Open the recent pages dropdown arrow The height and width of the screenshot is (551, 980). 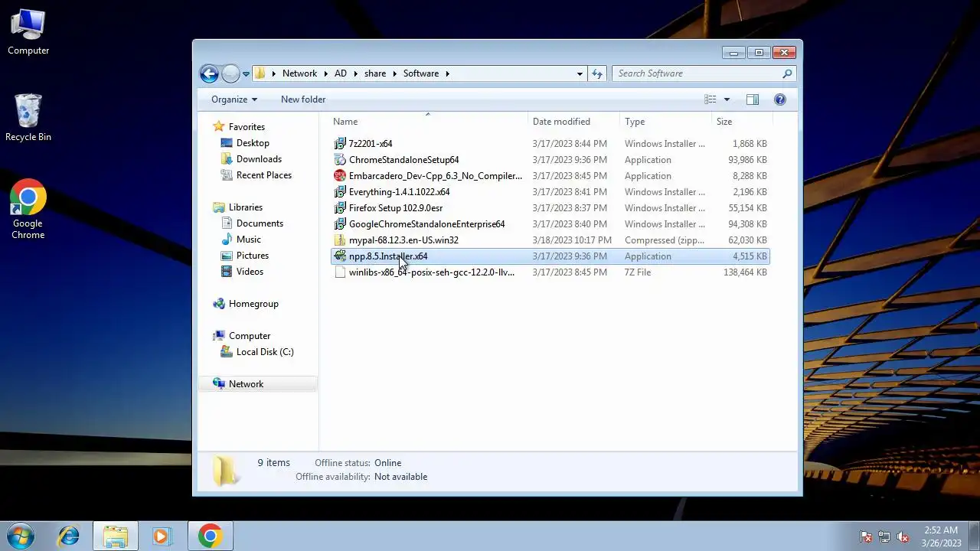[246, 74]
